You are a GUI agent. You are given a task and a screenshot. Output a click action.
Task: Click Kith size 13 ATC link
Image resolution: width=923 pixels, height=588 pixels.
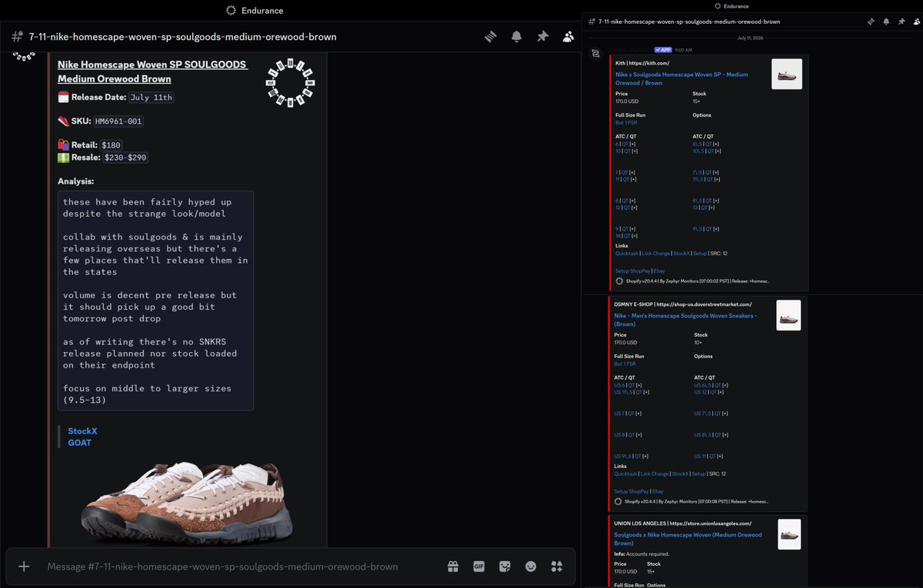coord(695,208)
